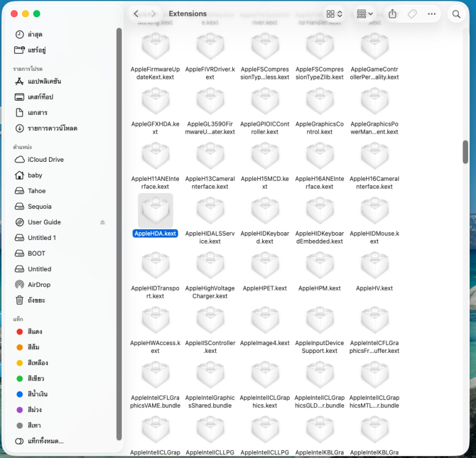This screenshot has width=476, height=458.
Task: Select AppleFIVRDriver.kext icon
Action: 210,46
